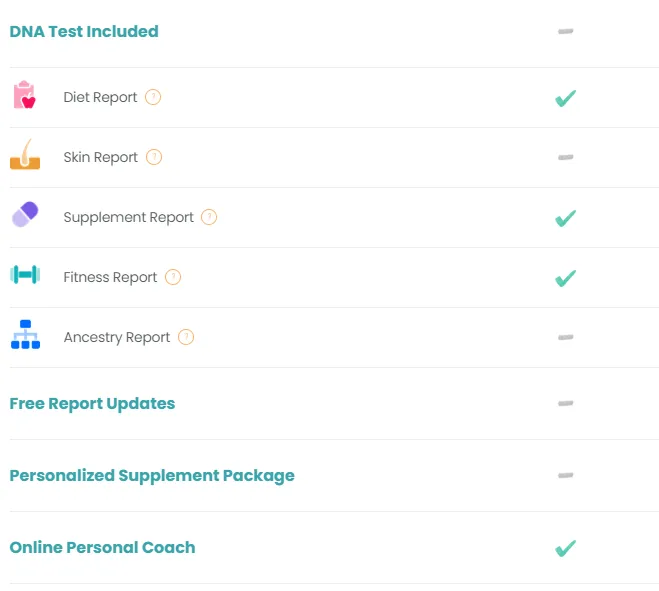The width and height of the screenshot is (659, 591).
Task: Click the Fitness Report green checkmark
Action: (x=565, y=278)
